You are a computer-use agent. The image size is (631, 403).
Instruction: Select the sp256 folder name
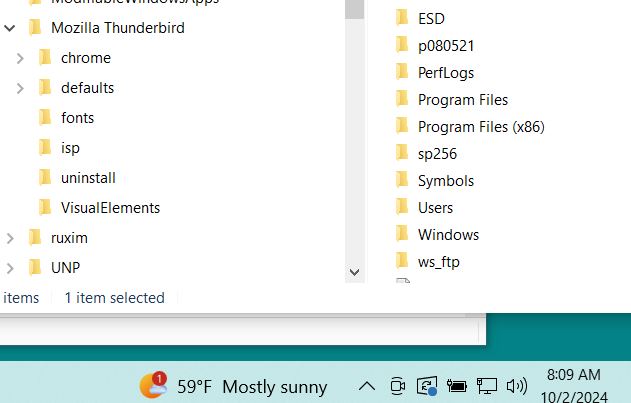(x=437, y=154)
